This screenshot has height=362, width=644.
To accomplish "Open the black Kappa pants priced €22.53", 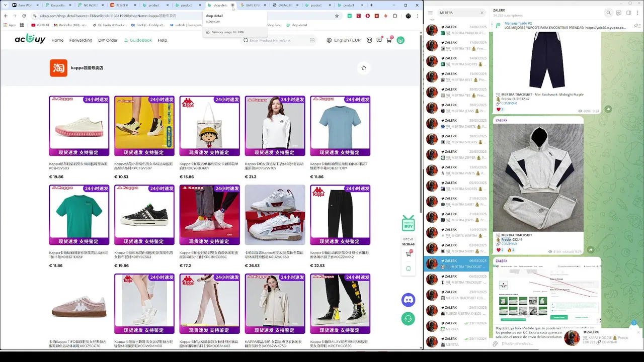I will coord(340,215).
